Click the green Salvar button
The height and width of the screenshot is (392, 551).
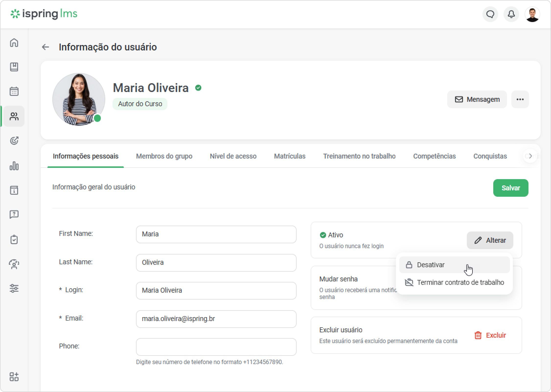(x=511, y=188)
